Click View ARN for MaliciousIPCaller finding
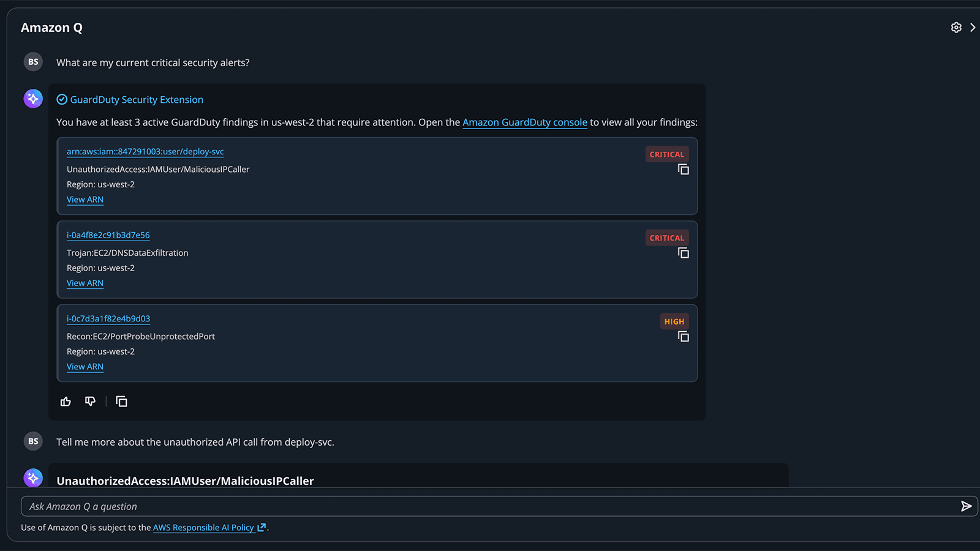The width and height of the screenshot is (980, 551). tap(85, 200)
